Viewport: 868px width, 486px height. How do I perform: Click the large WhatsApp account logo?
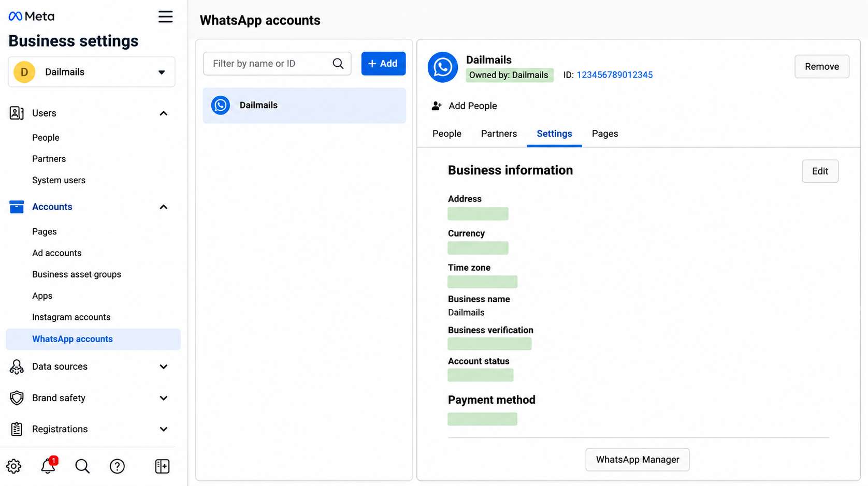443,67
